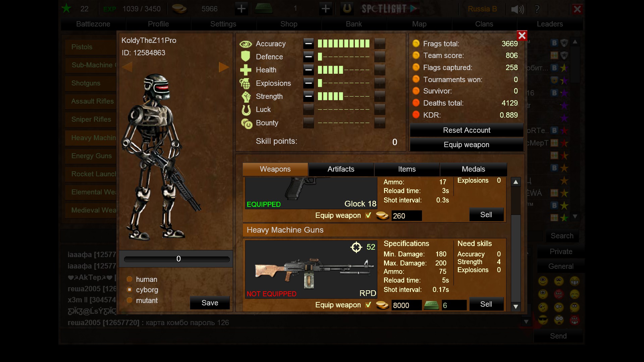Click the character slider bar showing 0
Viewport: 644px width, 362px height.
177,259
